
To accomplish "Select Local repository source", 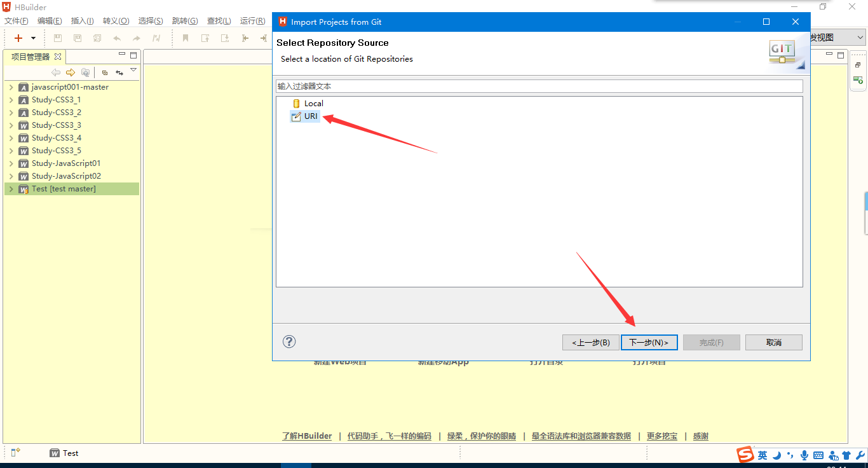I will tap(308, 104).
